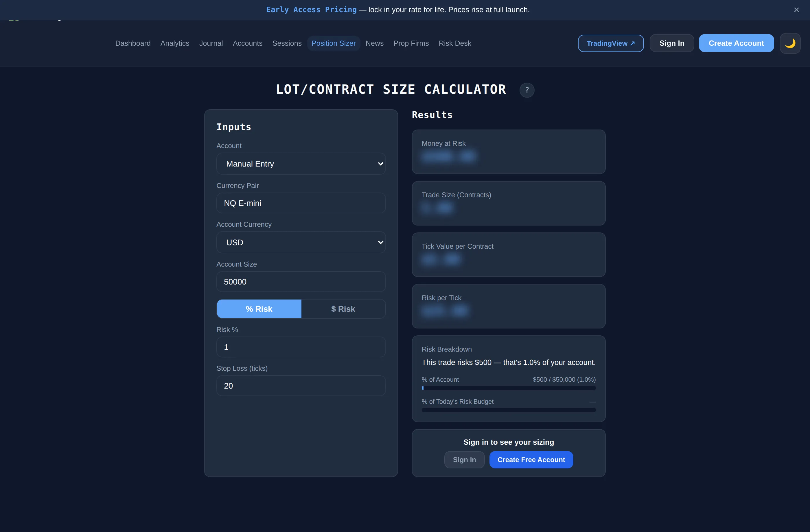Switch to % Risk mode

point(259,309)
